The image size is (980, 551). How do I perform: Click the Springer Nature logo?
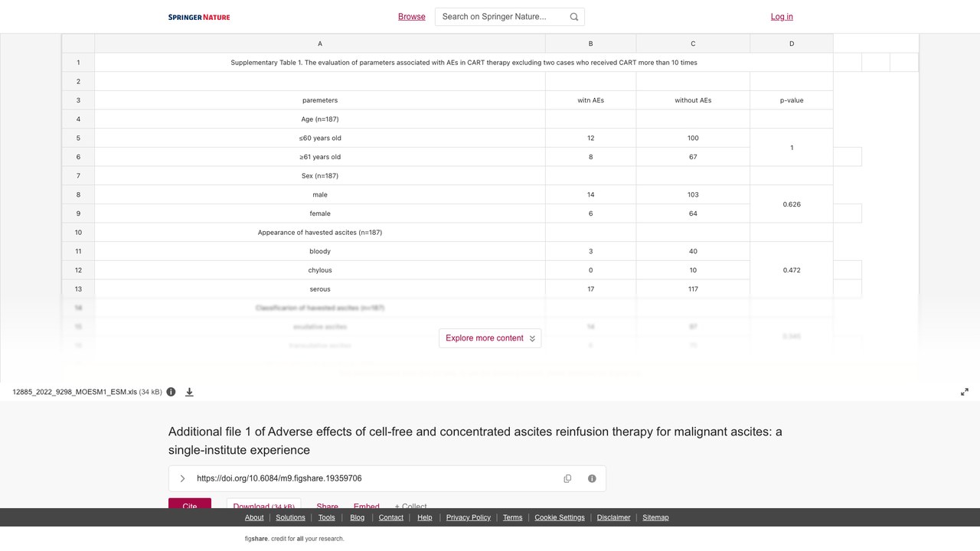coord(199,17)
